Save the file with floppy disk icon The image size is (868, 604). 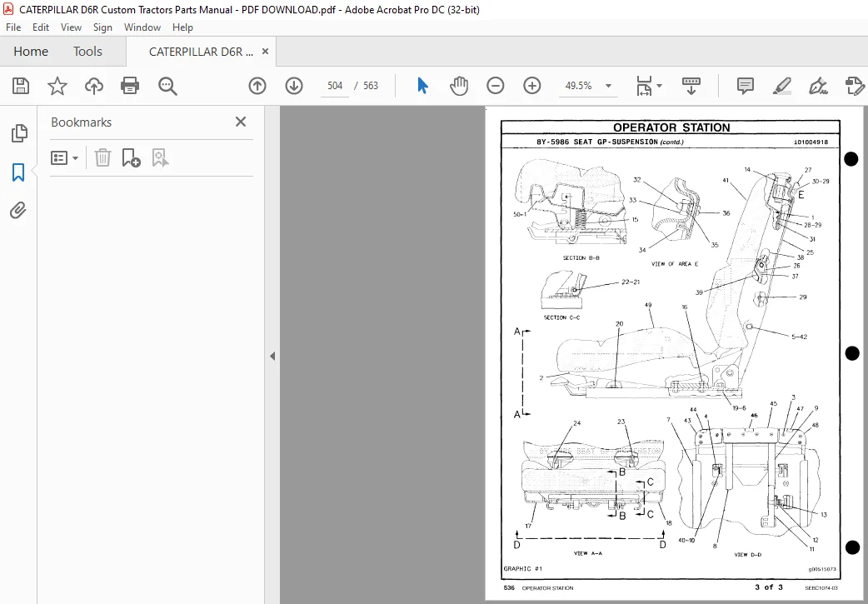[21, 86]
